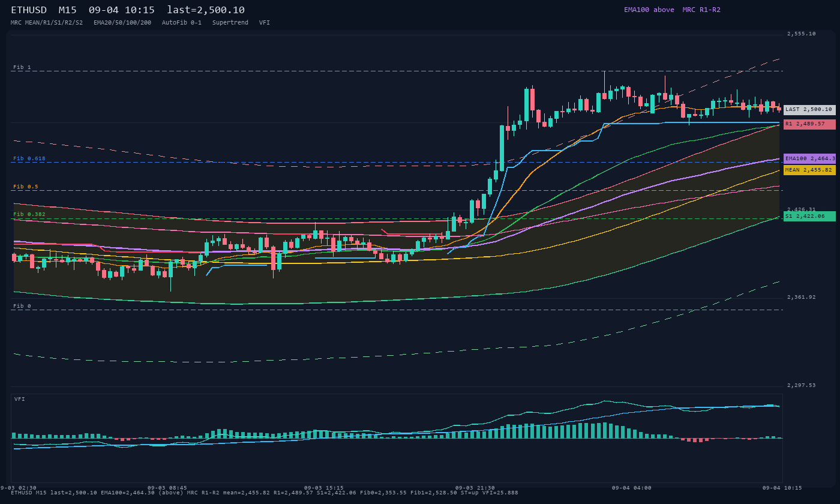
Task: Click the S1 2,422.06 price tag
Action: click(809, 216)
